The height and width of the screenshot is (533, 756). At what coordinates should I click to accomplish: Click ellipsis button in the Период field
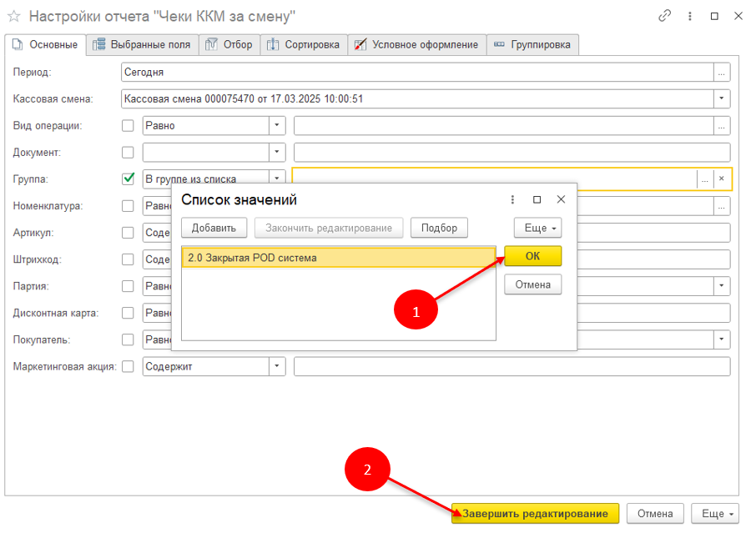click(722, 73)
